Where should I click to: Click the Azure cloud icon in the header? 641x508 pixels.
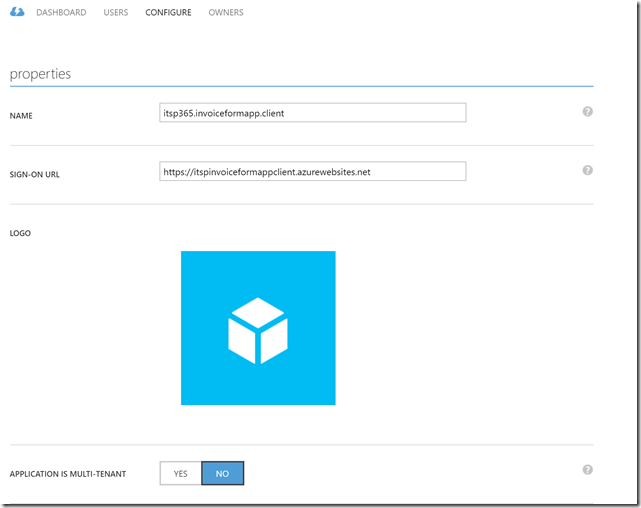point(18,13)
